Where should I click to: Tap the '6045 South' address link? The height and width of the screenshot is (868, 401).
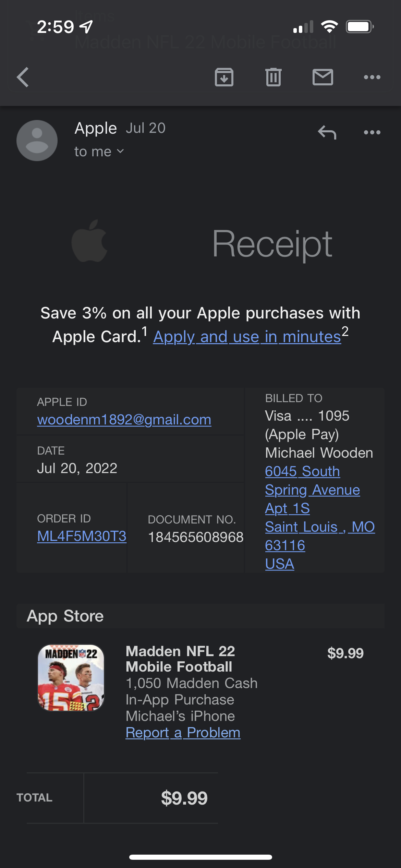point(302,471)
